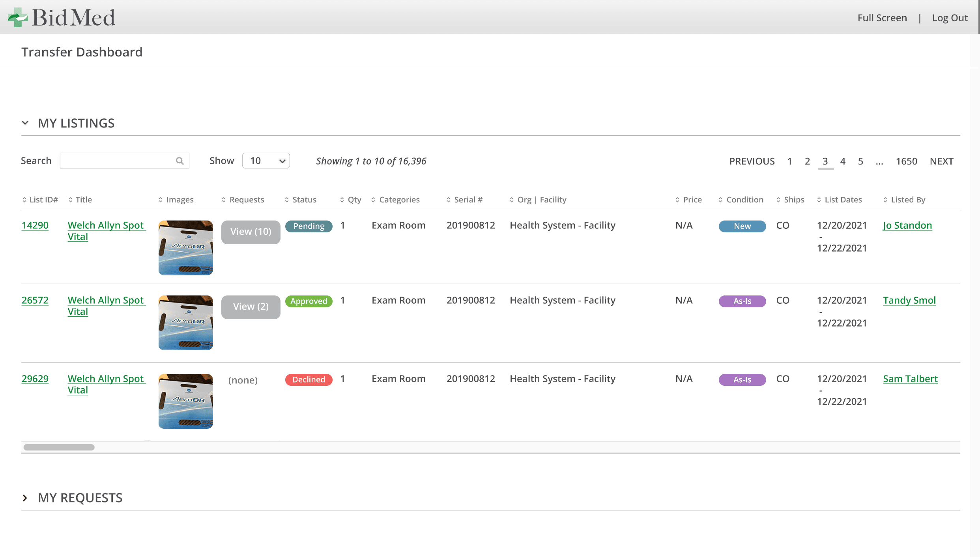980x557 pixels.
Task: Open title link for listing 26572
Action: (107, 306)
